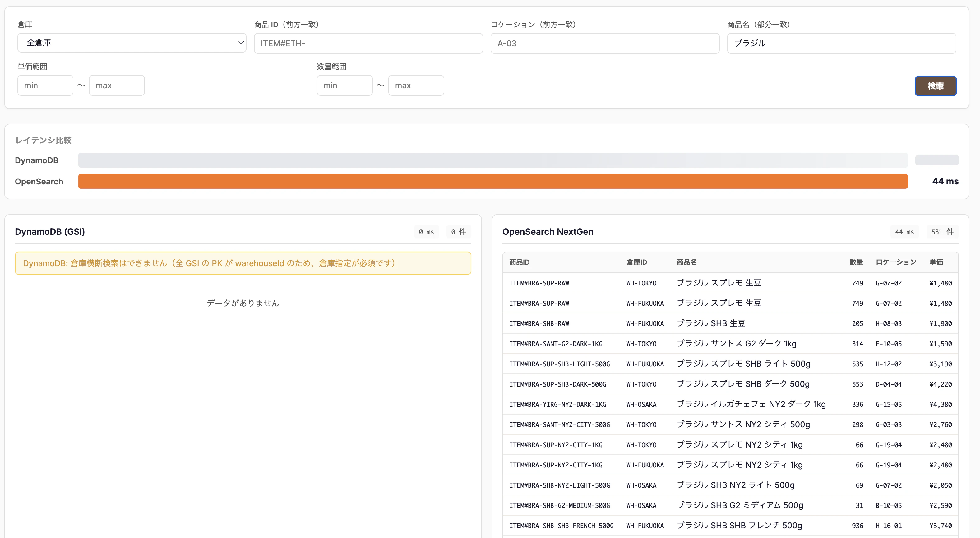Click the 単価範囲 min field

pos(45,85)
